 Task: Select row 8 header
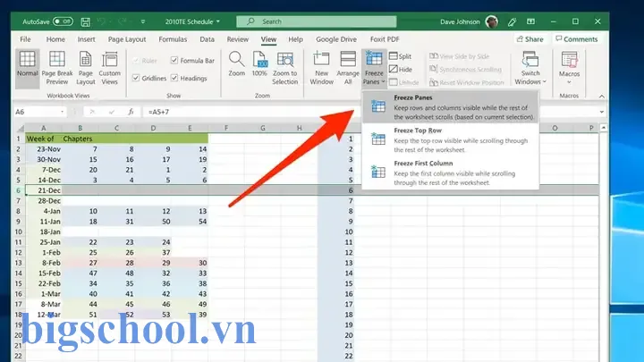tap(18, 211)
